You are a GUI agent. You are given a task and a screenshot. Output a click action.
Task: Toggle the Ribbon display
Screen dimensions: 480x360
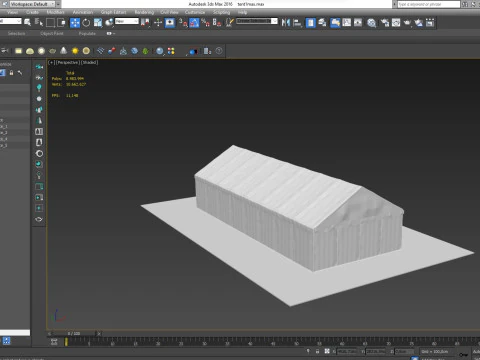click(x=335, y=22)
